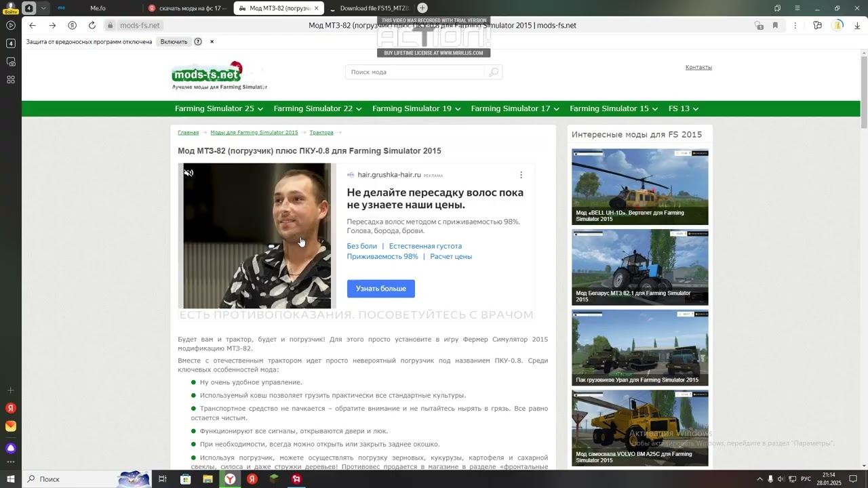Switch to the Me.fo tab
868x488 pixels.
(x=98, y=8)
